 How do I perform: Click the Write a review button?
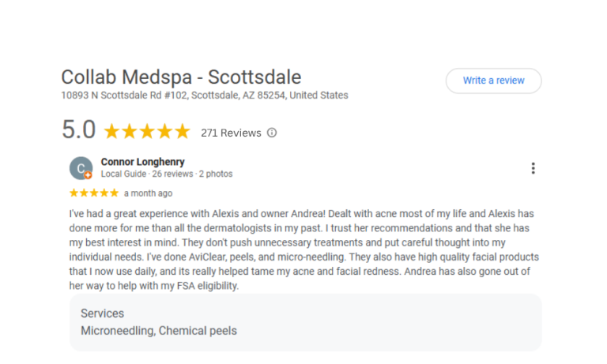click(493, 81)
